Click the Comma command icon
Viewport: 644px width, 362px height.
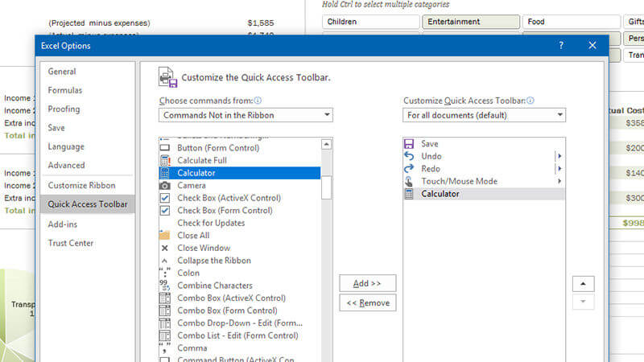pyautogui.click(x=165, y=348)
